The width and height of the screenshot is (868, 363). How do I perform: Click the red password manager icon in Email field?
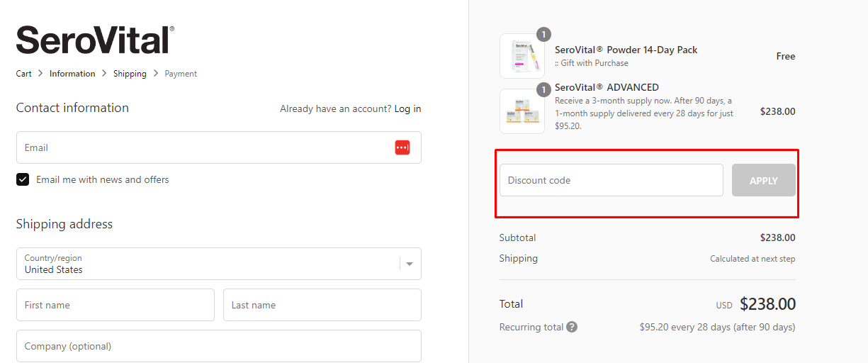pos(402,147)
